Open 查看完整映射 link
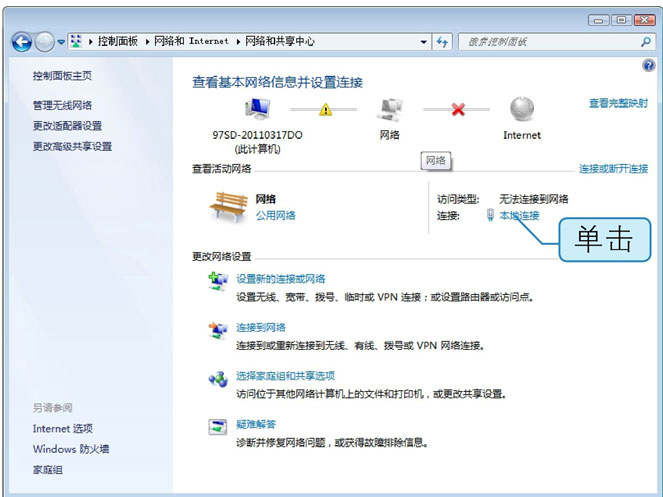 click(618, 103)
